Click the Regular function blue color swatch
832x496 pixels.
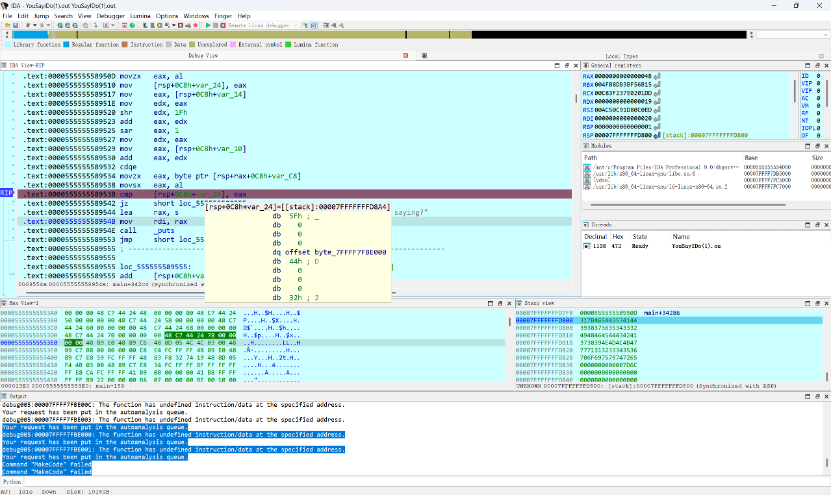[x=65, y=45]
